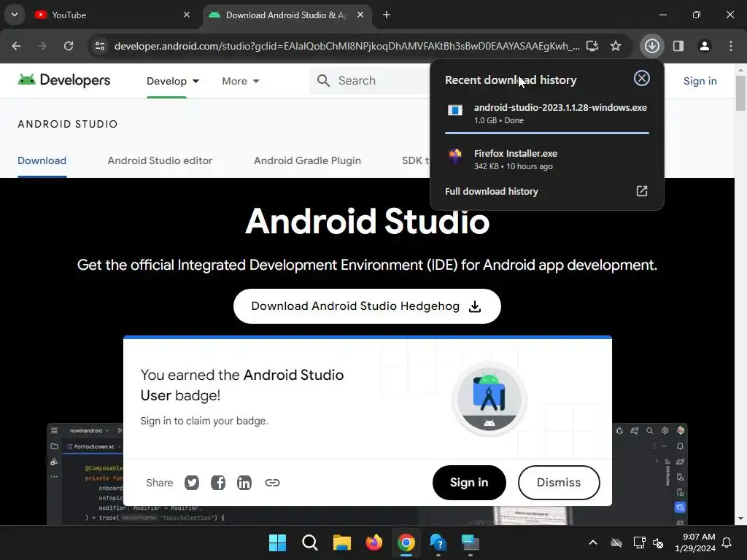Open Get Help app on taskbar
This screenshot has width=747, height=560.
click(x=438, y=542)
